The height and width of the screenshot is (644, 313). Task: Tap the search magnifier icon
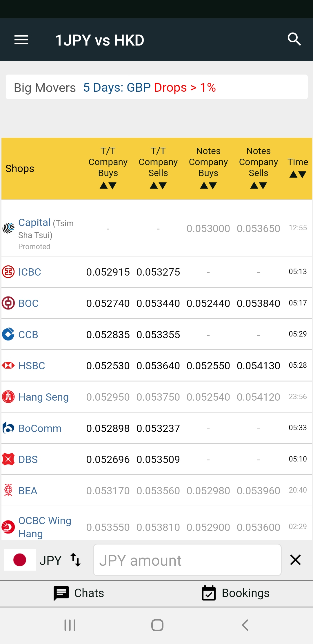[x=294, y=39]
